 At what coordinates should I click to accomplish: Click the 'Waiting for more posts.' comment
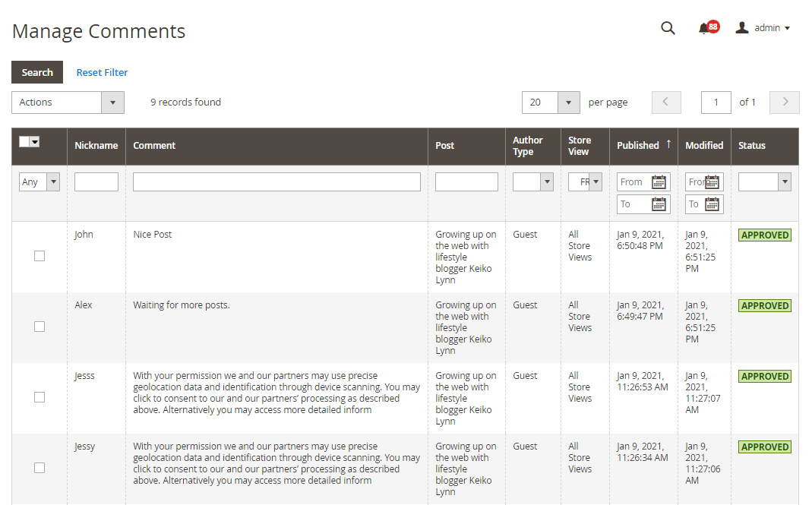point(182,305)
